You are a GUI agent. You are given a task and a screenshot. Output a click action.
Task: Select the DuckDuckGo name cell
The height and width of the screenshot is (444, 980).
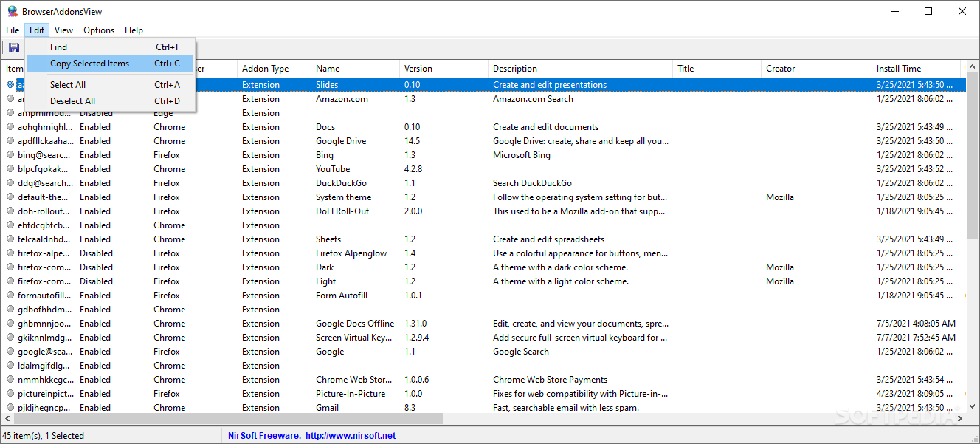click(341, 183)
